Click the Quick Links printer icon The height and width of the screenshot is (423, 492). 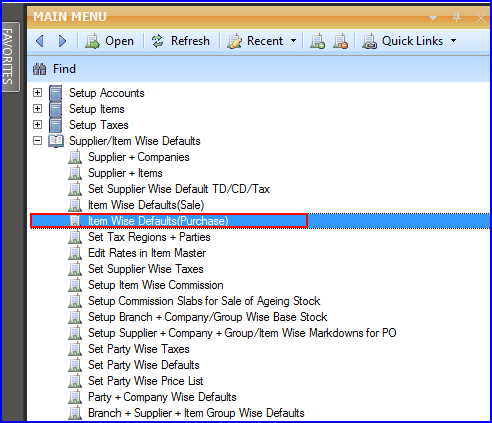tap(370, 41)
